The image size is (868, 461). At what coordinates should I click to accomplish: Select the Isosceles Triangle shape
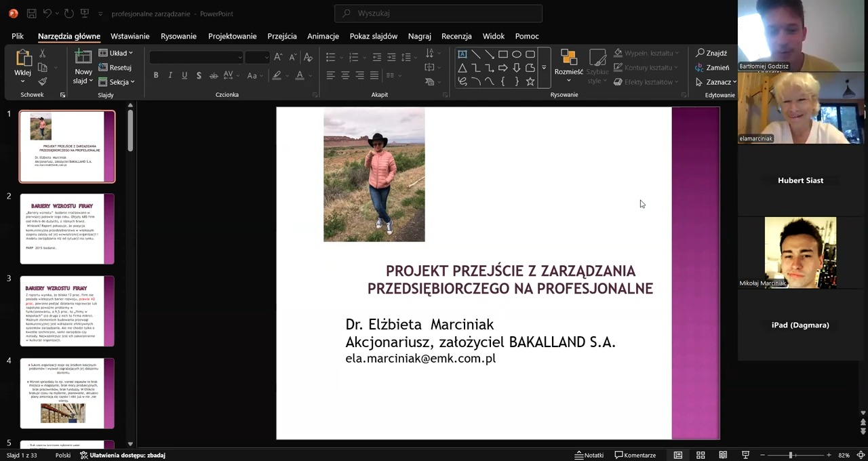462,68
